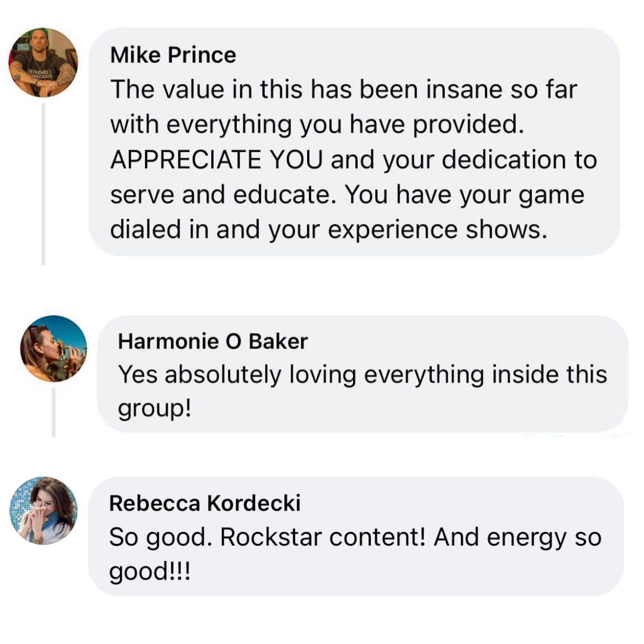Click "serve and educate" in Mike's comment
Image resolution: width=644 pixels, height=644 pixels.
coord(224,195)
